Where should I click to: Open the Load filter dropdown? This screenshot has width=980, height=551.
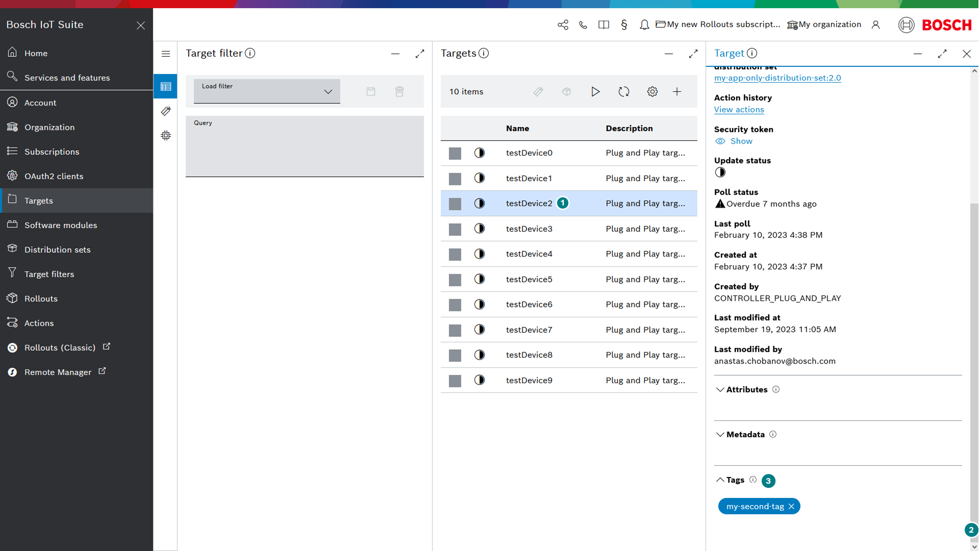(267, 91)
